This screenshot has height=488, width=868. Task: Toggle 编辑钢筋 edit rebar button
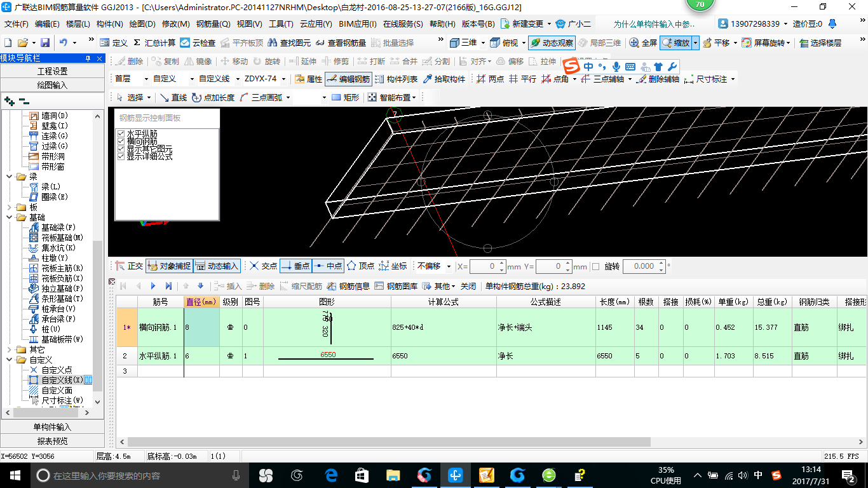(x=348, y=79)
